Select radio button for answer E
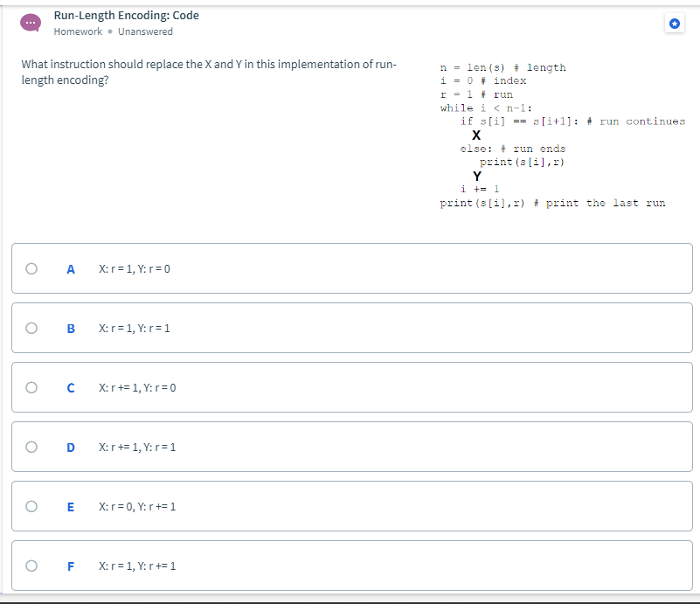 click(31, 506)
